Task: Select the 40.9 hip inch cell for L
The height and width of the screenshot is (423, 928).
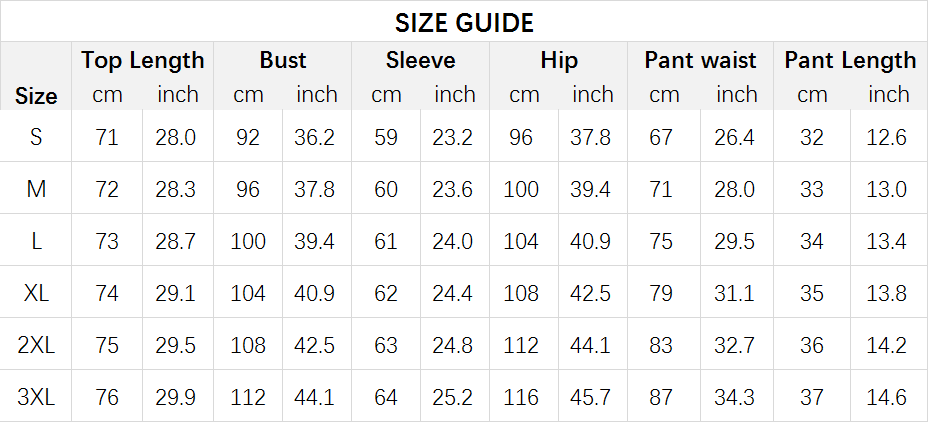Action: pyautogui.click(x=590, y=241)
